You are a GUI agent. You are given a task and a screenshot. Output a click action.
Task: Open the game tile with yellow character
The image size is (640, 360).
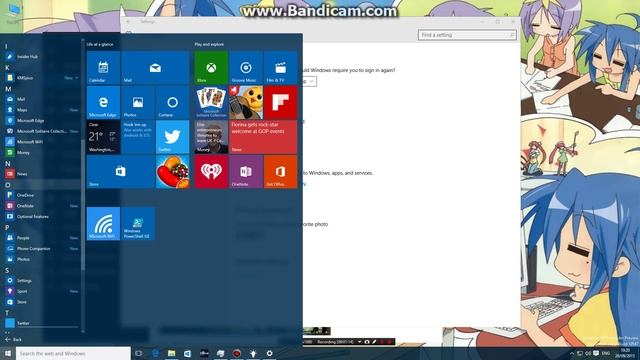246,102
